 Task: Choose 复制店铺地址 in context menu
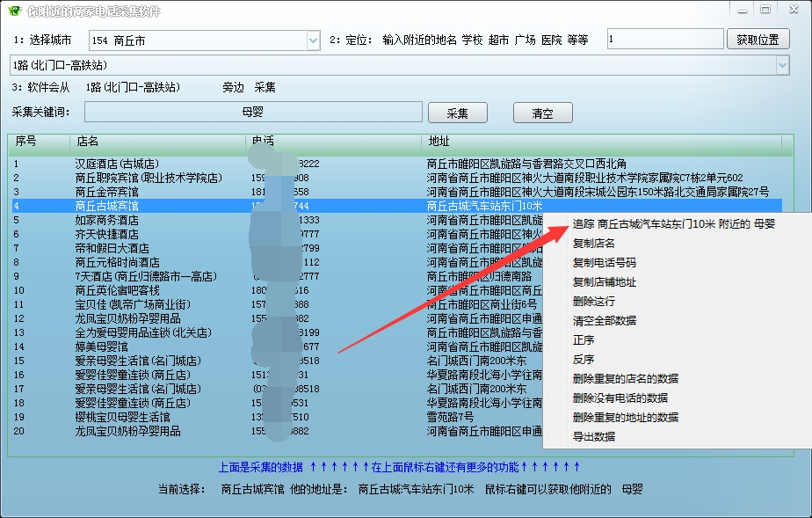point(604,282)
